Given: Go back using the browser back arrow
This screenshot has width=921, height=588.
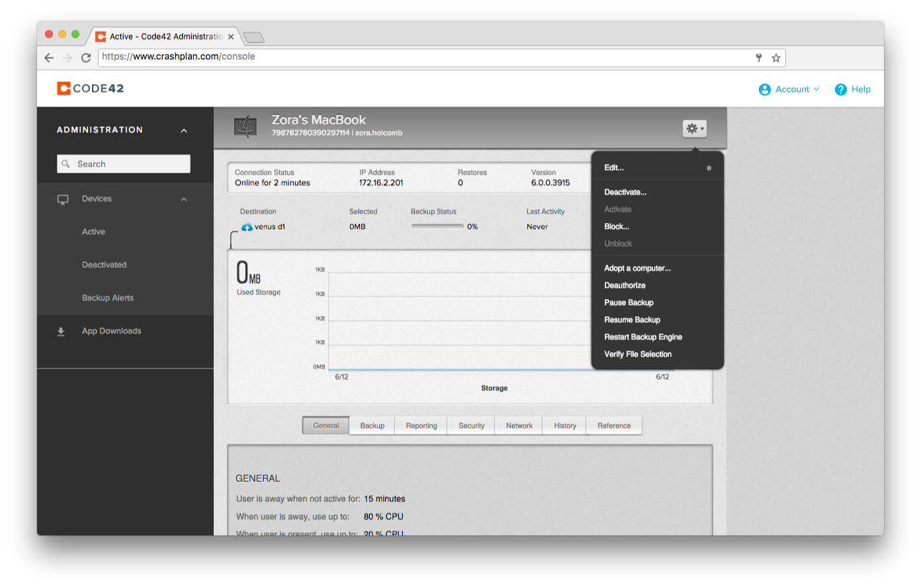Looking at the screenshot, I should (x=49, y=58).
